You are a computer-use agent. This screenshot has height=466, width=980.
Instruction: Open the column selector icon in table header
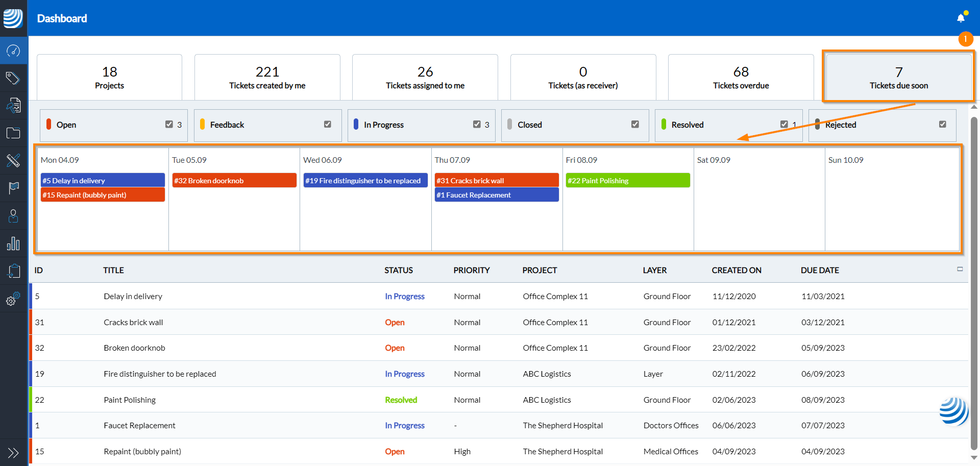960,269
